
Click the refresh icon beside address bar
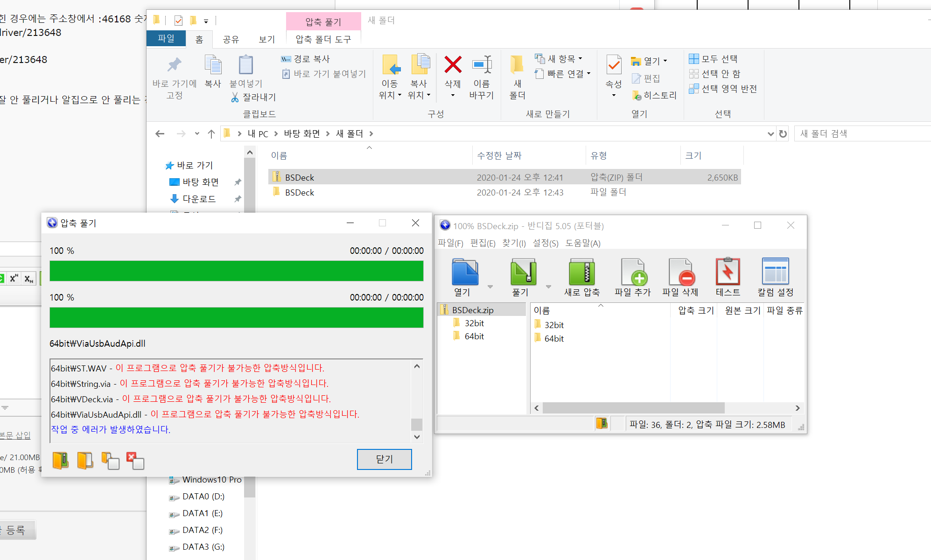(783, 134)
